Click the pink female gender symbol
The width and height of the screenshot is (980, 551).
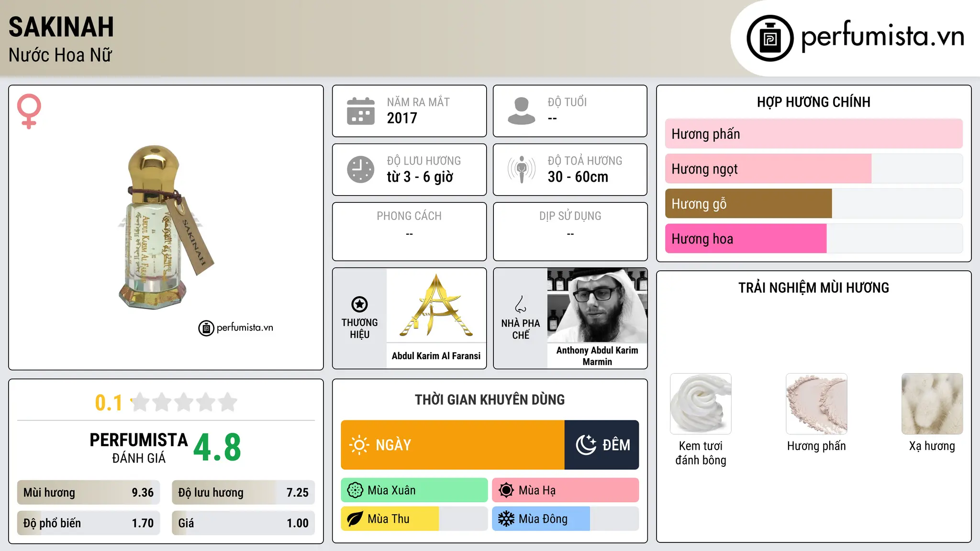[29, 111]
